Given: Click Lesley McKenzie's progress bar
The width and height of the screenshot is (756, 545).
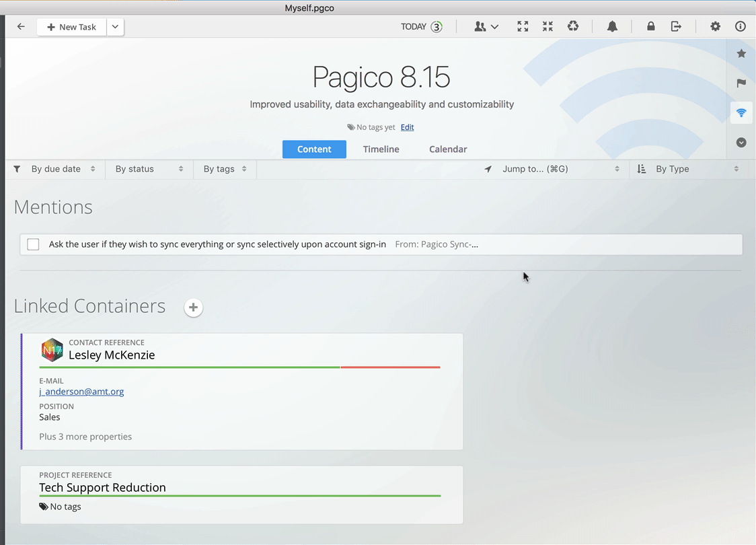Looking at the screenshot, I should point(239,367).
